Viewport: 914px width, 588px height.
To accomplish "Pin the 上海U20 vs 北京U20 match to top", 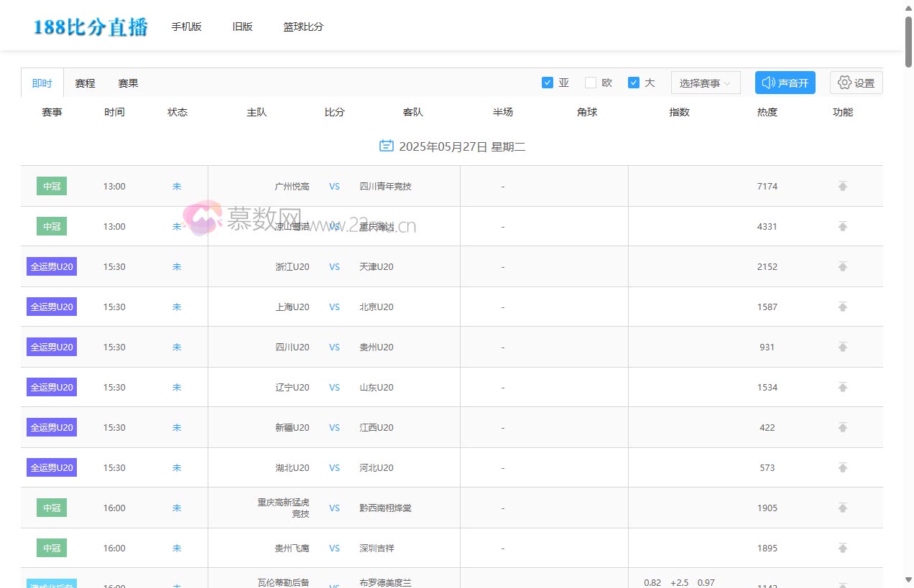I will click(842, 307).
